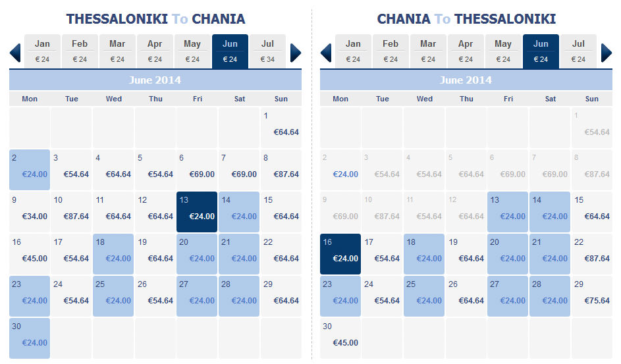Pick June 29 return fare €75.64
Image resolution: width=621 pixels, height=364 pixels.
tap(591, 296)
